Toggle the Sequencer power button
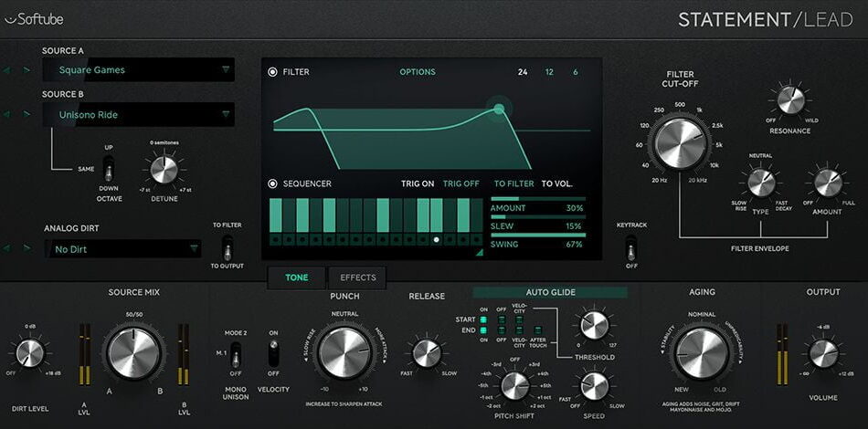868x429 pixels. [x=272, y=183]
